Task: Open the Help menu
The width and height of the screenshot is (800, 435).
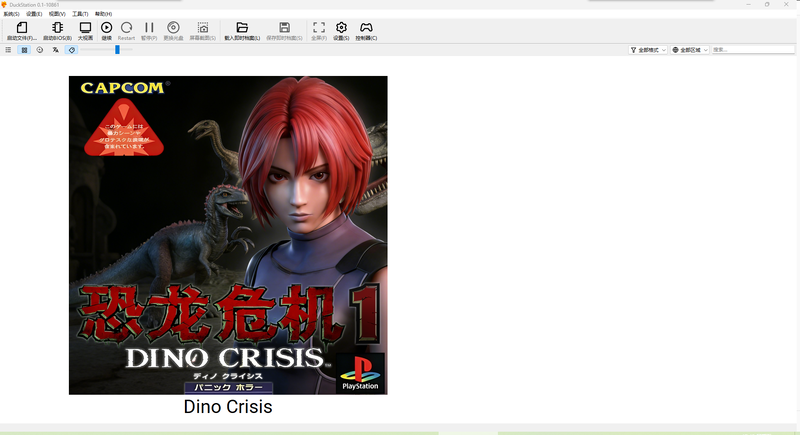Action: [x=103, y=14]
